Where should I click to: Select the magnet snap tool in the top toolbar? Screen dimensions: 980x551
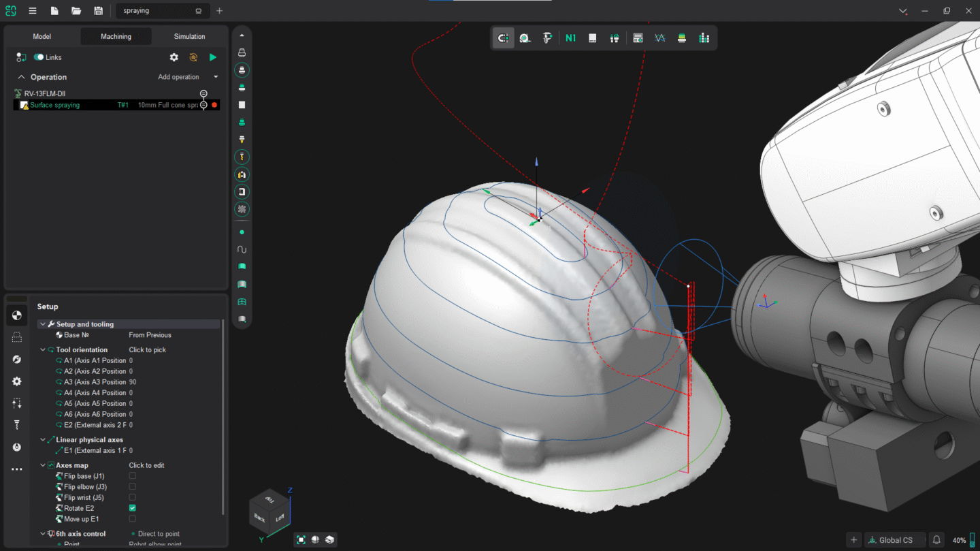tap(503, 37)
